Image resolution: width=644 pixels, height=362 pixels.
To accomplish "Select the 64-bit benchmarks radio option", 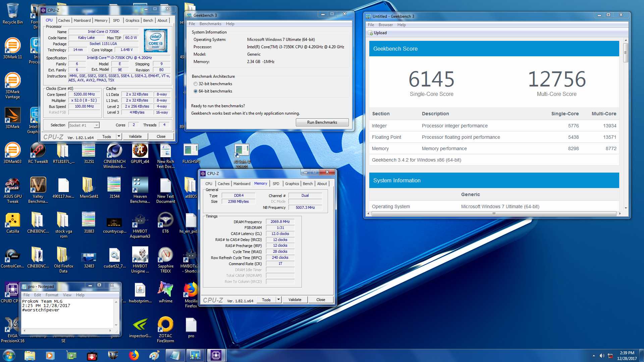I will pos(196,91).
